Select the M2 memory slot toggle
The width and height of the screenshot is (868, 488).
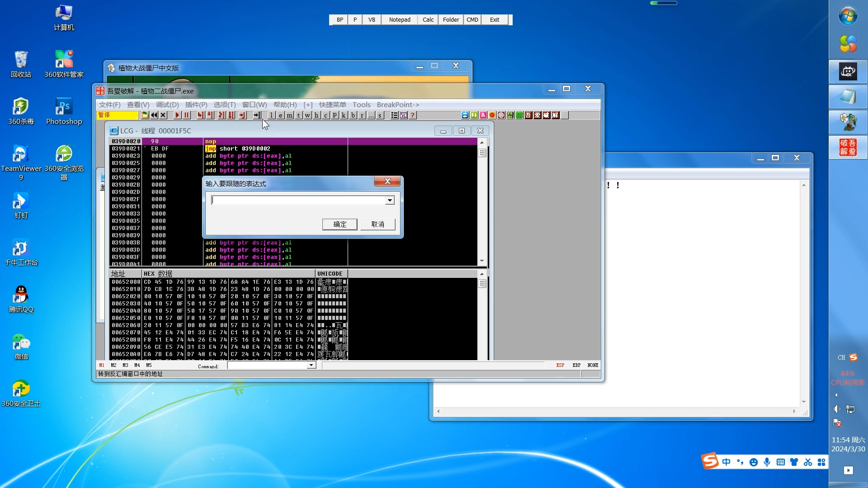click(113, 365)
